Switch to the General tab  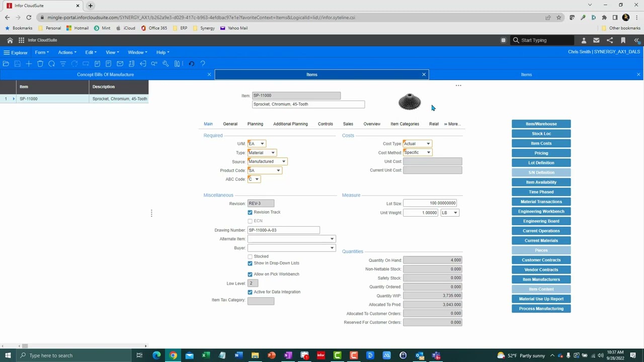coord(230,124)
